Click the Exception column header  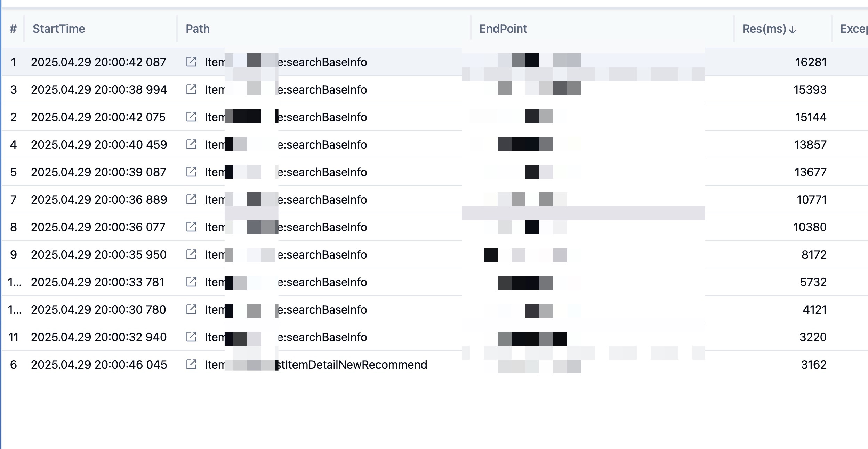(854, 29)
